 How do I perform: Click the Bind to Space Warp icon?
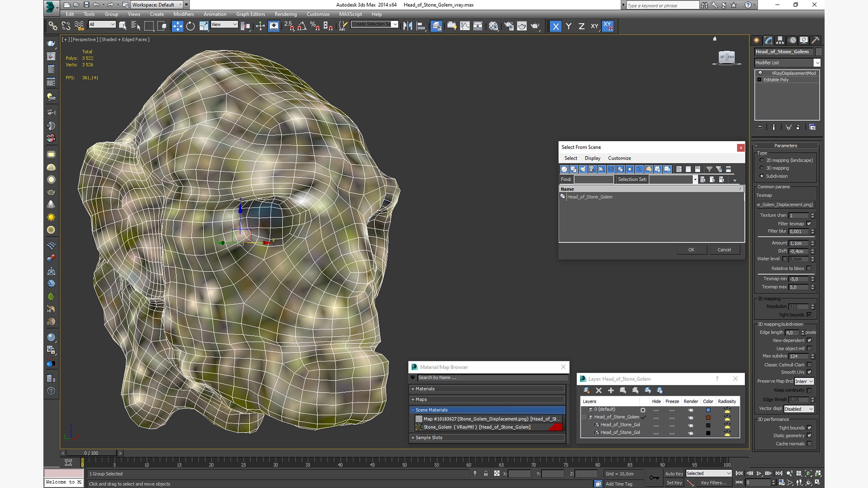click(x=79, y=26)
